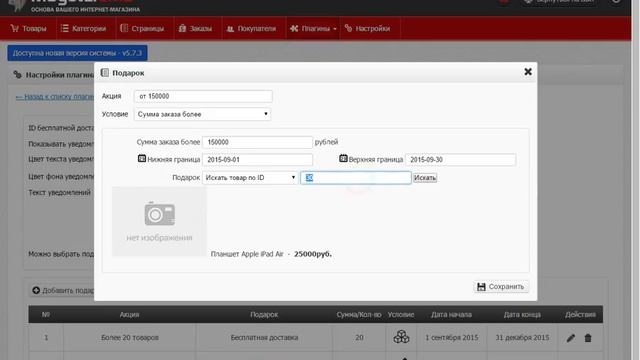The width and height of the screenshot is (640, 360).
Task: Click the Сохранить button
Action: (x=501, y=287)
